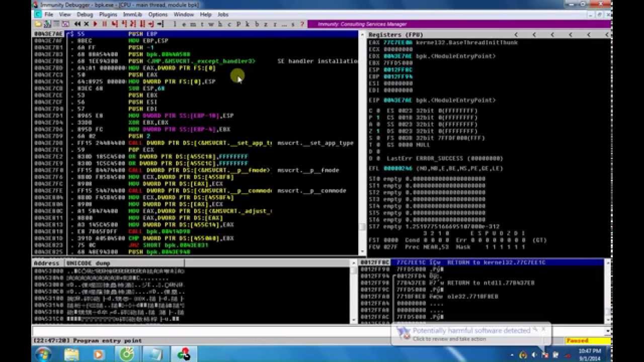Click the Step into toolbar icon
Viewport: 644px width, 362px height.
coord(114,24)
